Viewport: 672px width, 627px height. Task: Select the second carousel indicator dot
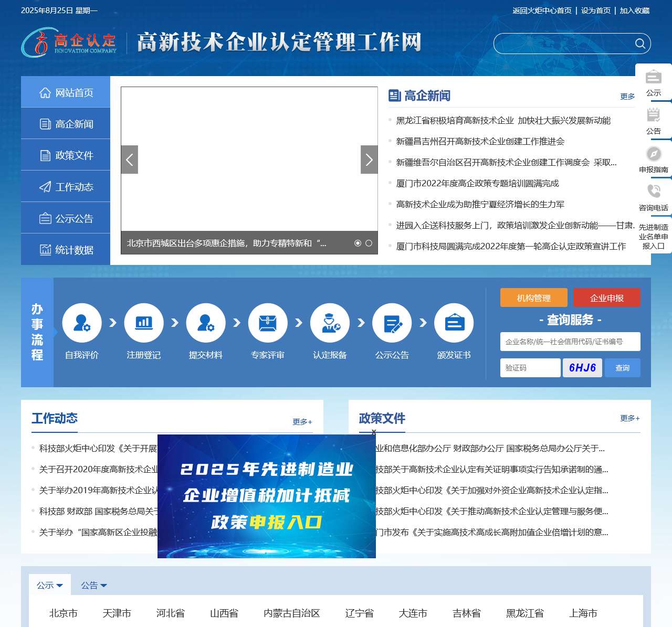369,242
